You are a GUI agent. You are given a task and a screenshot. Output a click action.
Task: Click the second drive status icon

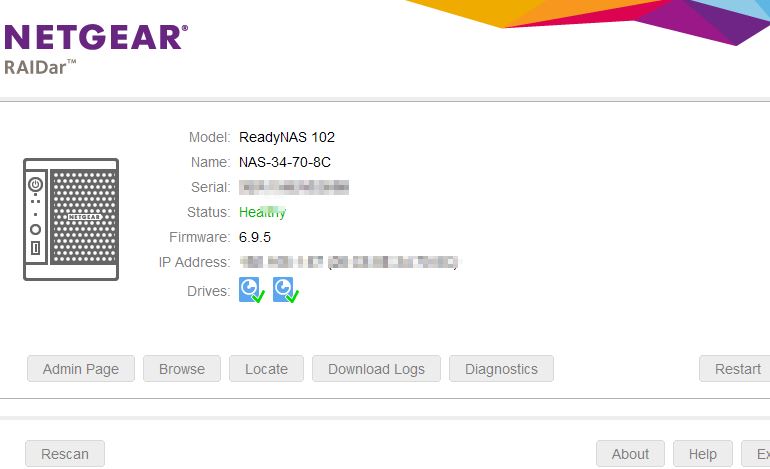coord(286,290)
